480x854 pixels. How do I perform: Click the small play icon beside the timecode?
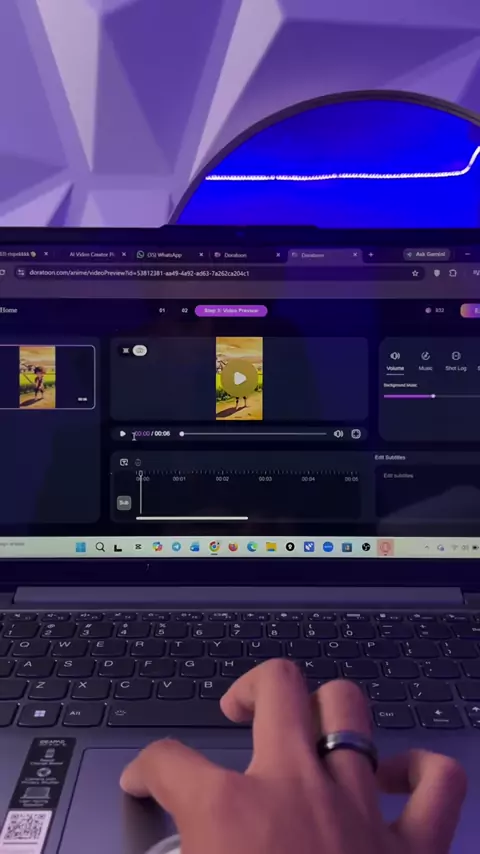[x=123, y=434]
